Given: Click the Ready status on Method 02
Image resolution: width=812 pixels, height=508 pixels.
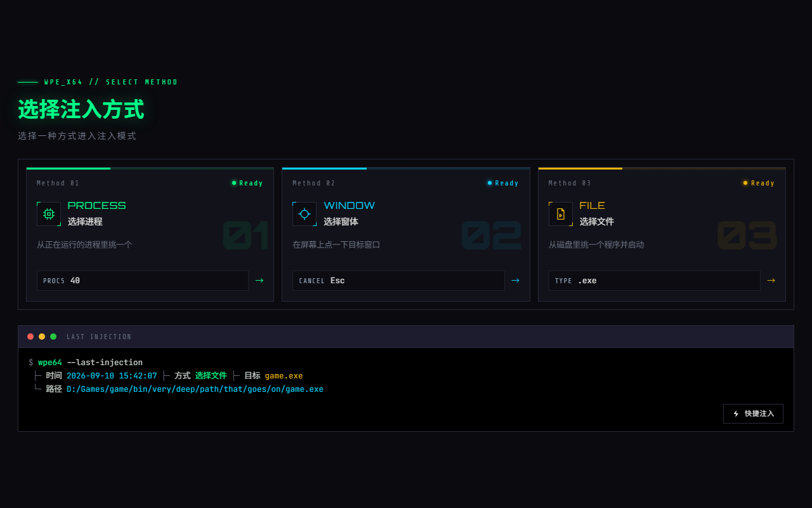Looking at the screenshot, I should pyautogui.click(x=503, y=183).
